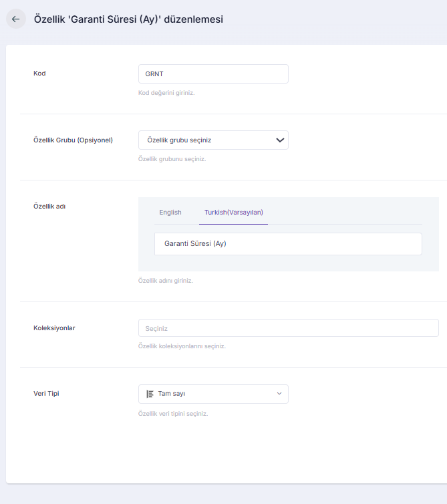
Task: Click the Özellik Grubu (Opsiyonel) label
Action: tap(73, 140)
